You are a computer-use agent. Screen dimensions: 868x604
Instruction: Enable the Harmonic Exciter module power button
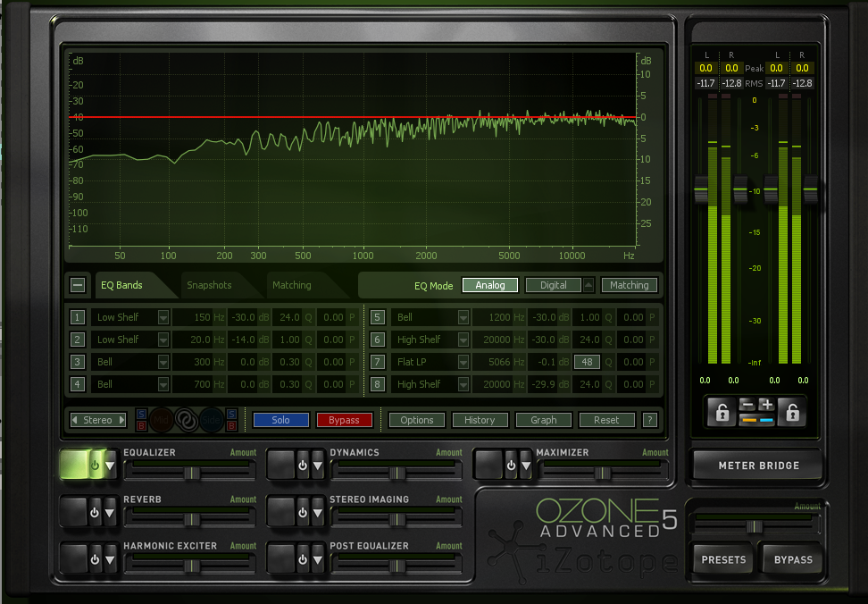(x=95, y=559)
